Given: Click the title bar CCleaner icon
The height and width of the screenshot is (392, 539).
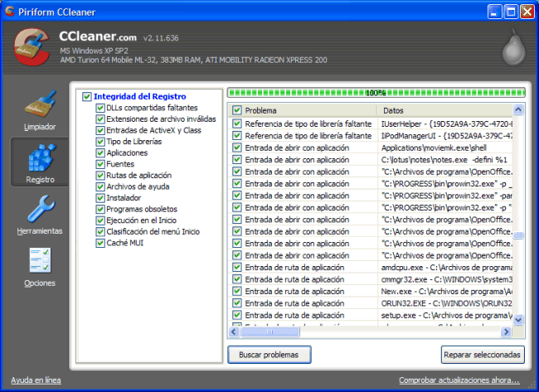Looking at the screenshot, I should (10, 12).
